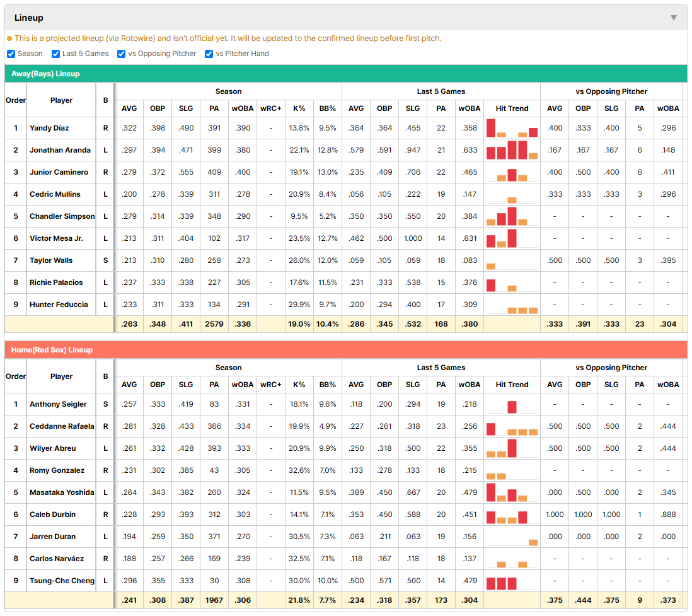
Task: Click Victor Mesa Jr. hit trend chart
Action: (512, 238)
